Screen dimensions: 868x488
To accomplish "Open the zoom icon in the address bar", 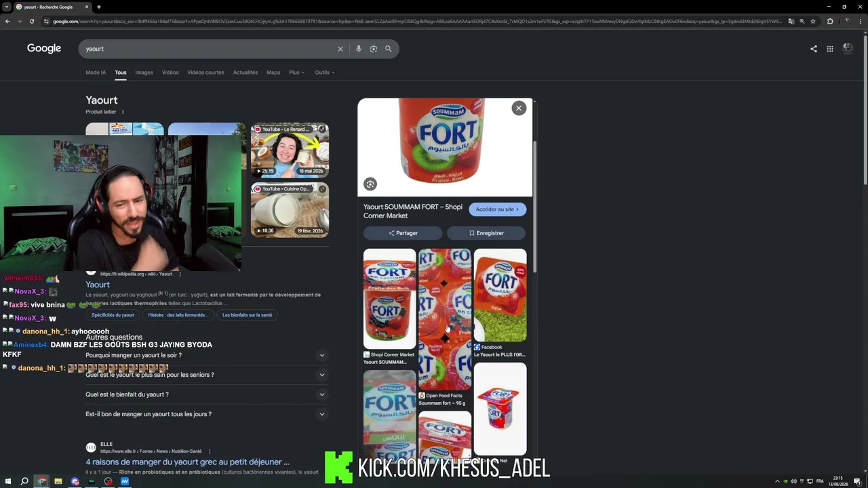I will pyautogui.click(x=802, y=21).
